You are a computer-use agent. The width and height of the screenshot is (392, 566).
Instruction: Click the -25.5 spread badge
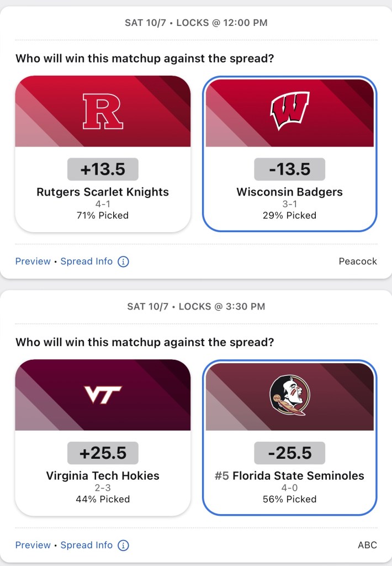pyautogui.click(x=289, y=453)
